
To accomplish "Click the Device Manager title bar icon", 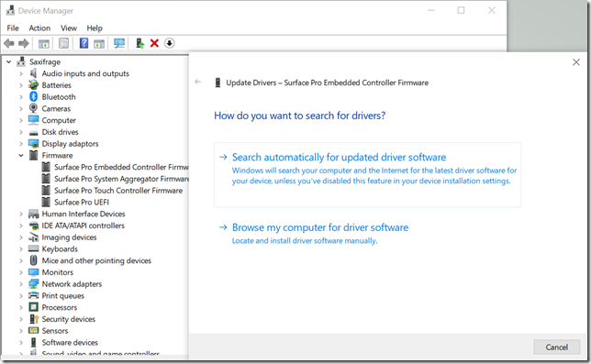I will [x=11, y=10].
